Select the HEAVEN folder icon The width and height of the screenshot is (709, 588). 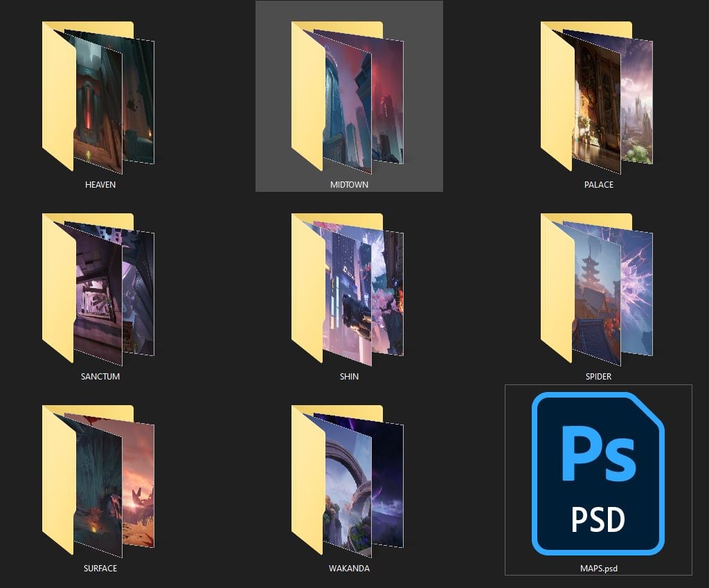click(x=98, y=97)
